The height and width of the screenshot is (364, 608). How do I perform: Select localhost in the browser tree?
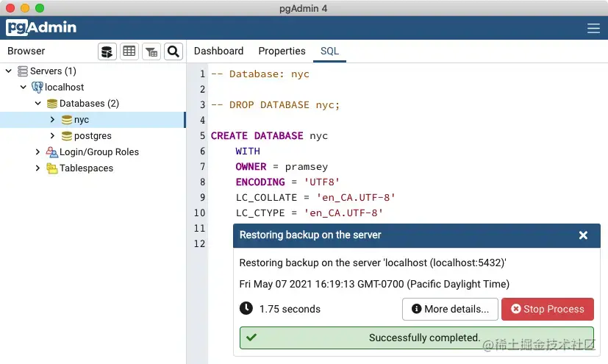coord(65,88)
